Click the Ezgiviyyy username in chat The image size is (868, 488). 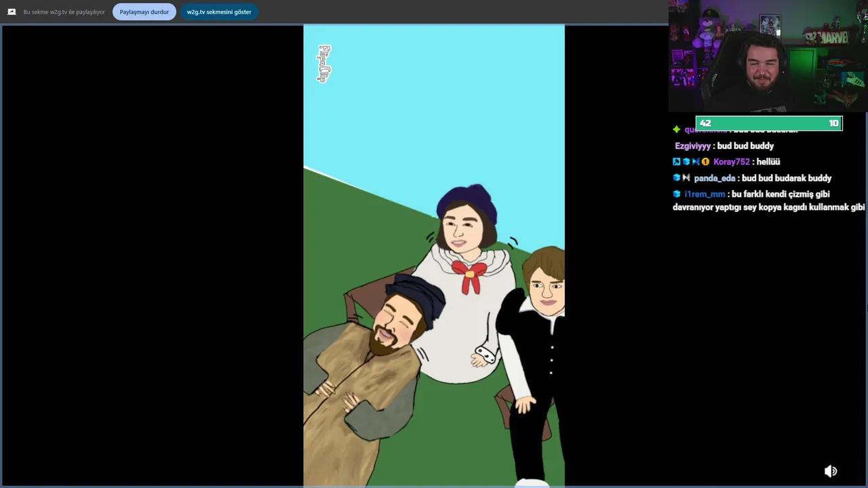tap(692, 146)
